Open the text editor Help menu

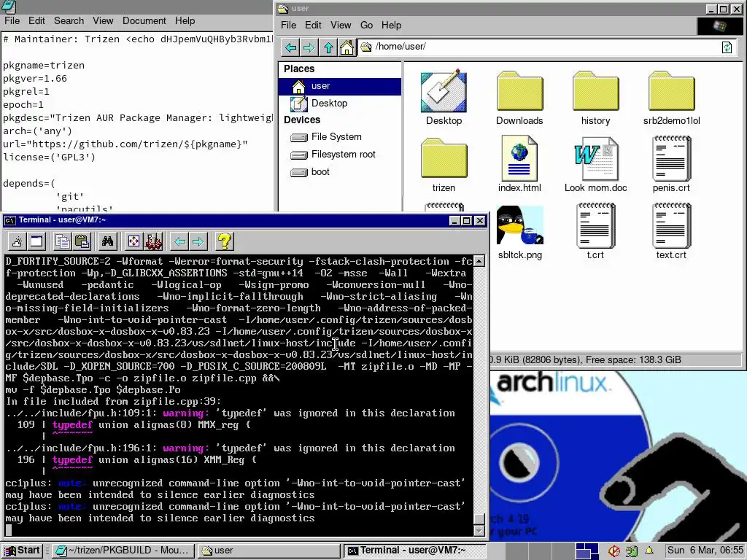pyautogui.click(x=185, y=21)
